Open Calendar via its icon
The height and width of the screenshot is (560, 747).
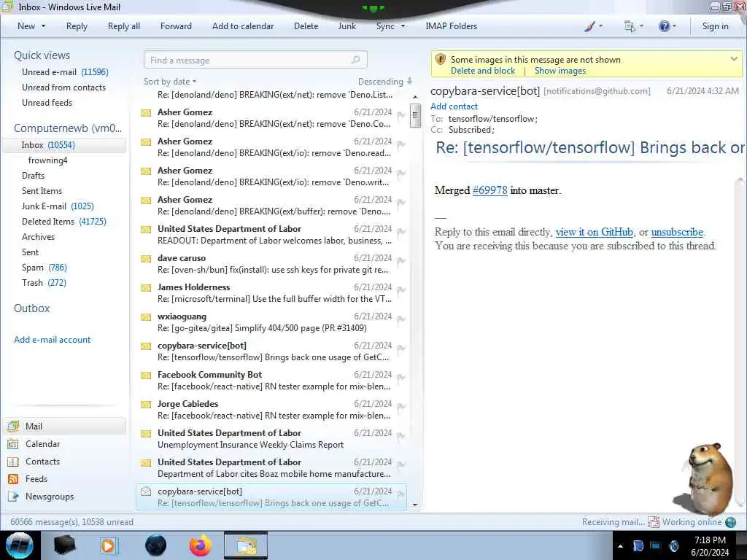point(13,444)
